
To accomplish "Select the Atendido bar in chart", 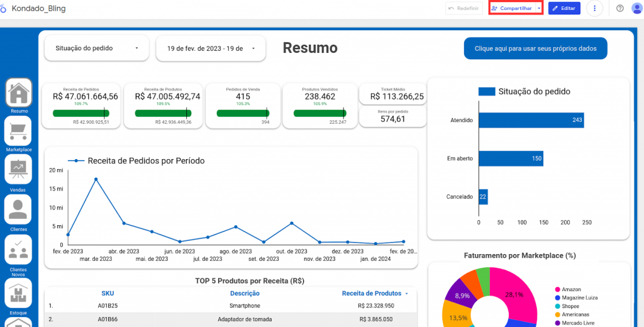I will tap(531, 119).
